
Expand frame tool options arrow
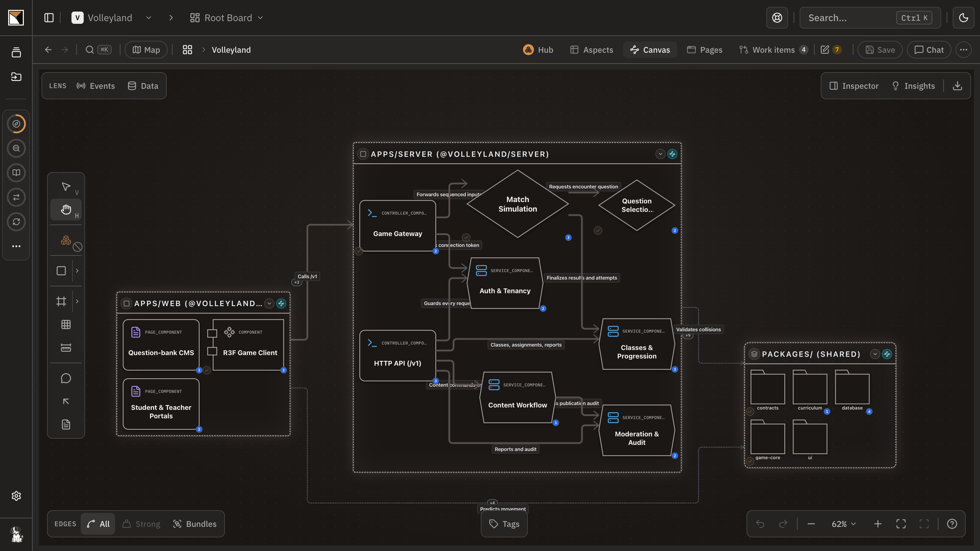click(77, 302)
